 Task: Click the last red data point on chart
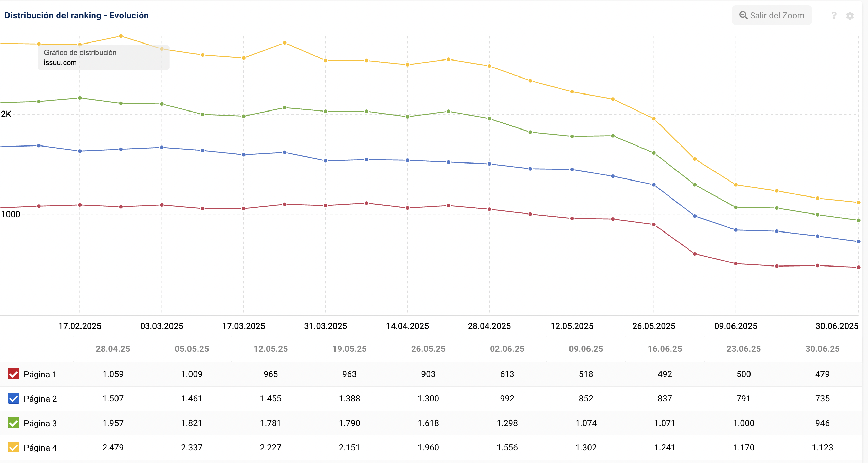(x=858, y=267)
